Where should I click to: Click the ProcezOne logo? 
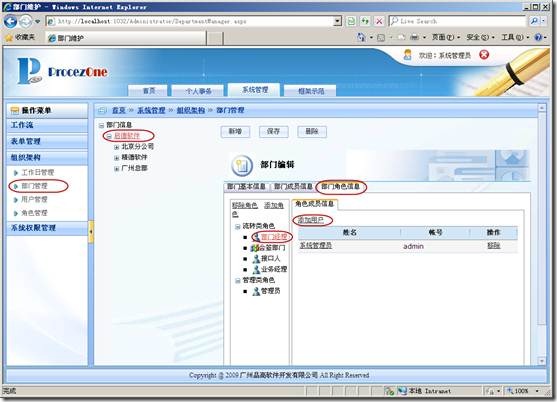pos(63,71)
